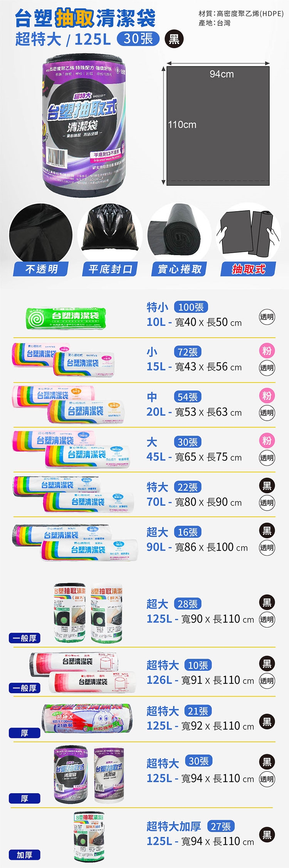Click the 透明 badge in the 90L row

[x=267, y=547]
